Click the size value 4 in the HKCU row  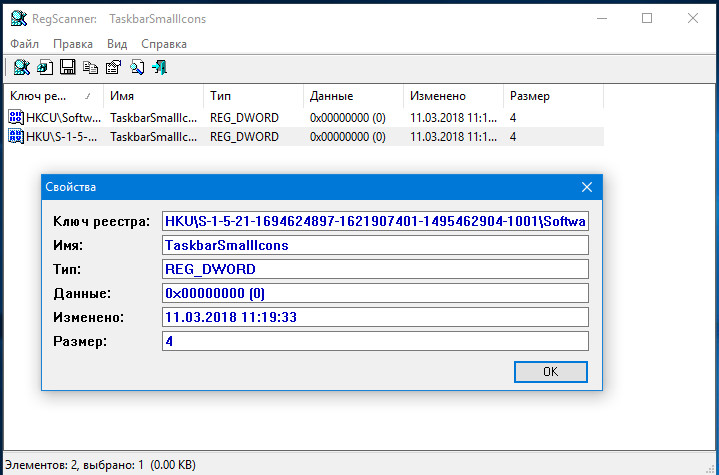click(x=513, y=118)
